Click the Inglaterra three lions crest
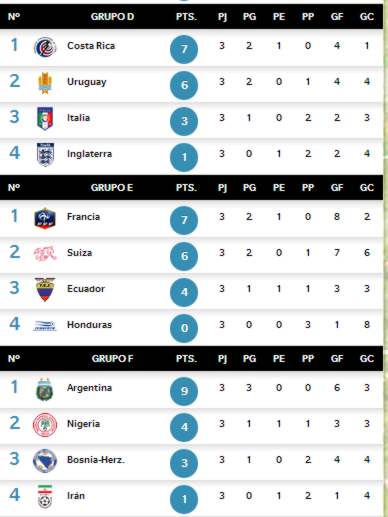Screen dimensions: 388x517 click(45, 154)
